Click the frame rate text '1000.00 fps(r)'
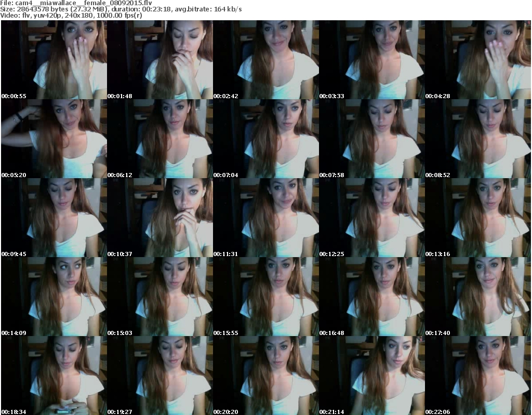The width and height of the screenshot is (532, 415). 119,16
